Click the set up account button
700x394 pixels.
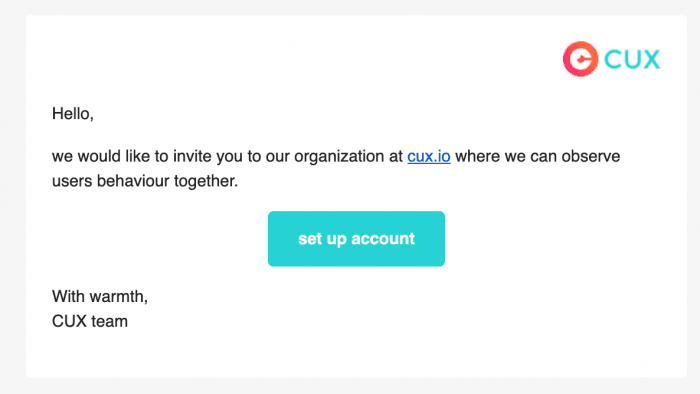pyautogui.click(x=356, y=239)
